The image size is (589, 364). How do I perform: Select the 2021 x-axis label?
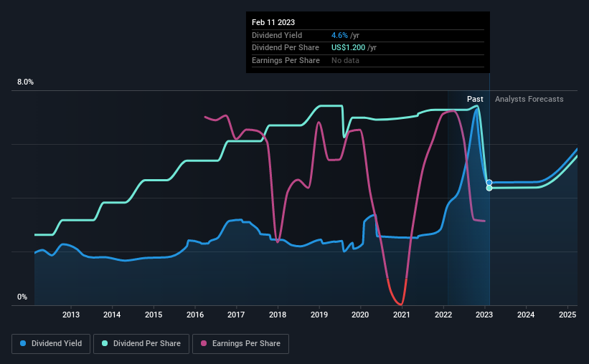402,315
